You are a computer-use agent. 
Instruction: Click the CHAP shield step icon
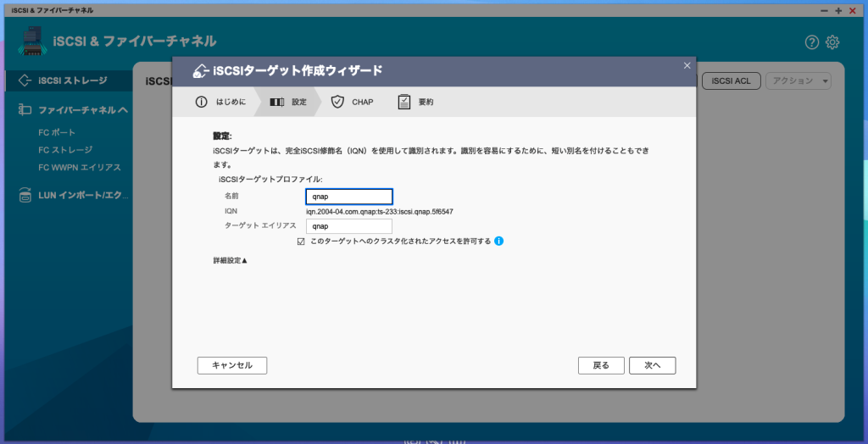coord(337,102)
